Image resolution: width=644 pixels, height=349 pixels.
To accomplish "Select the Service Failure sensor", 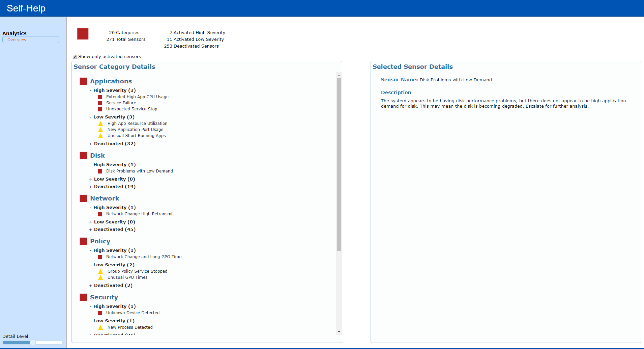I will pyautogui.click(x=121, y=103).
